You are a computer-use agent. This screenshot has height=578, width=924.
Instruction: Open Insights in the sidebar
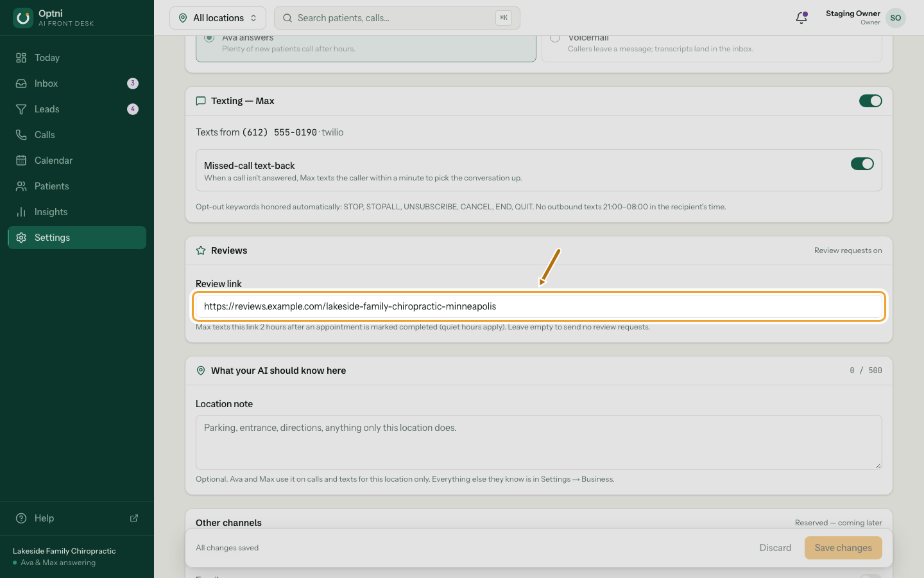(x=77, y=212)
